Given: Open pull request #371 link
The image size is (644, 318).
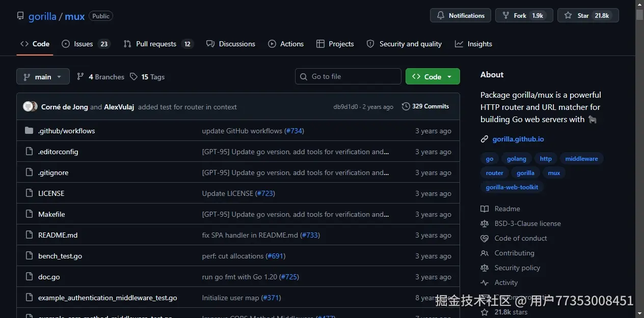Looking at the screenshot, I should pyautogui.click(x=271, y=298).
